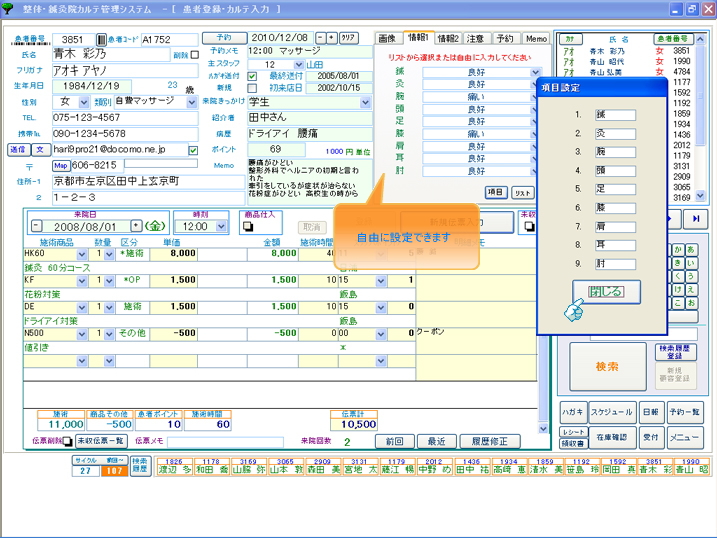Click the barcode icon beside patient number 3851
The width and height of the screenshot is (717, 538).
click(x=102, y=40)
